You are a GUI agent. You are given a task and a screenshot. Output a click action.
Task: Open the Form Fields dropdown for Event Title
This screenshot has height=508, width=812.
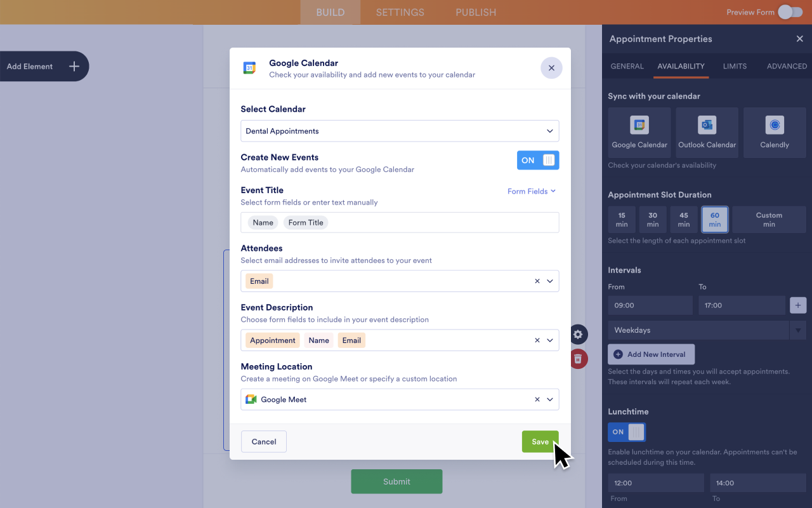point(532,191)
